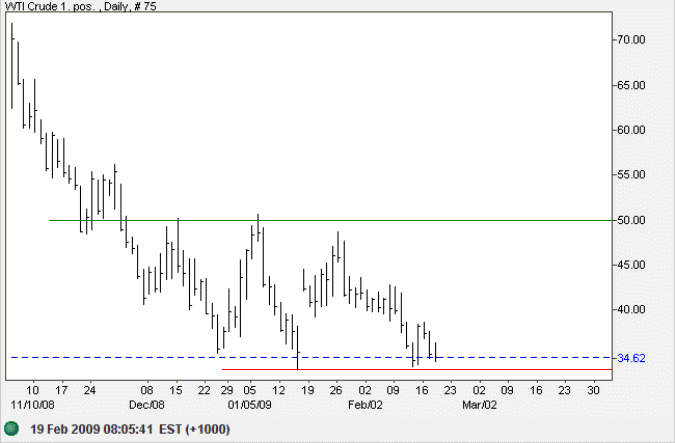This screenshot has height=443, width=675.
Task: Click the timestamp 19 Feb 2009 08:05:41
Action: 92,429
